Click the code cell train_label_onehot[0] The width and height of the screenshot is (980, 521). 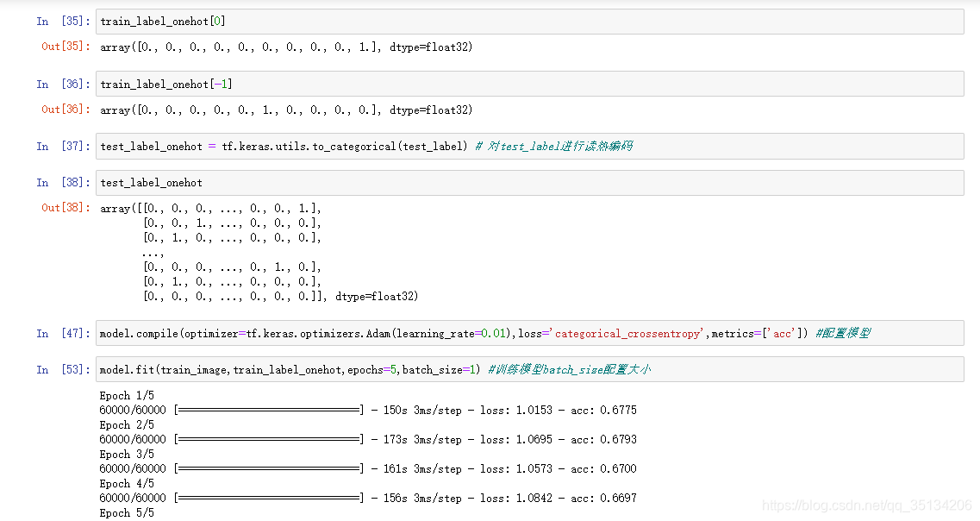pyautogui.click(x=529, y=22)
